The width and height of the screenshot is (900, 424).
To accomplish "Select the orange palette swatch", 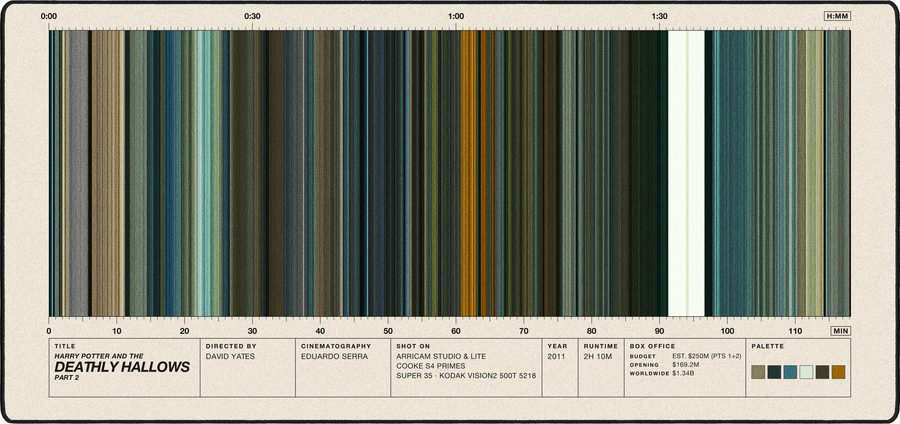I will [x=838, y=372].
